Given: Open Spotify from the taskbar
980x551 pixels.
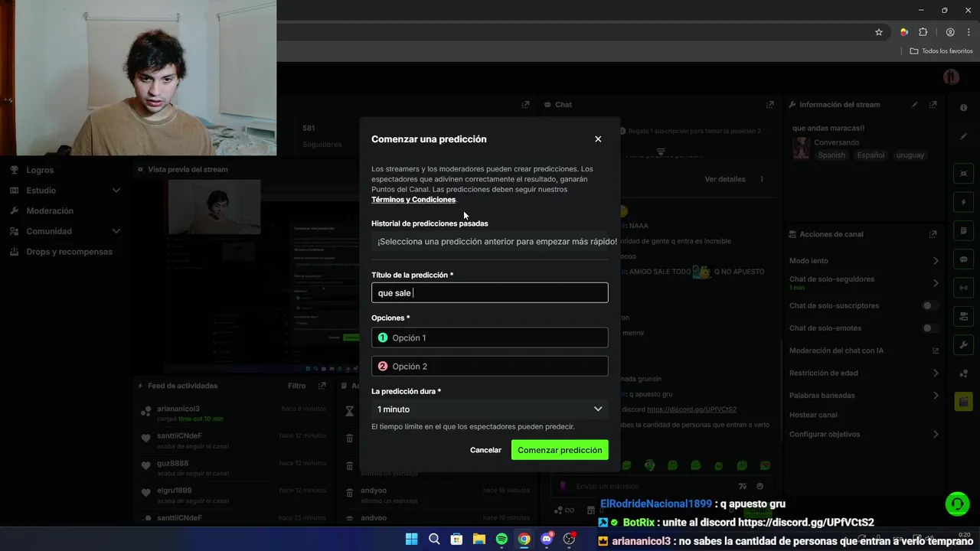Looking at the screenshot, I should 501,539.
